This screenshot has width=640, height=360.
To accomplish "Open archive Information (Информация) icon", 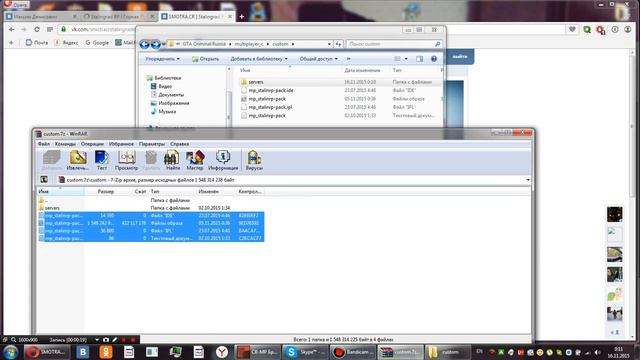I will [x=223, y=160].
